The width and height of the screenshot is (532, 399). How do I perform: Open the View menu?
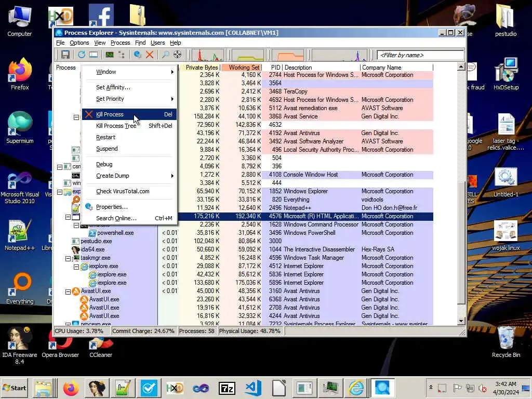(x=100, y=43)
